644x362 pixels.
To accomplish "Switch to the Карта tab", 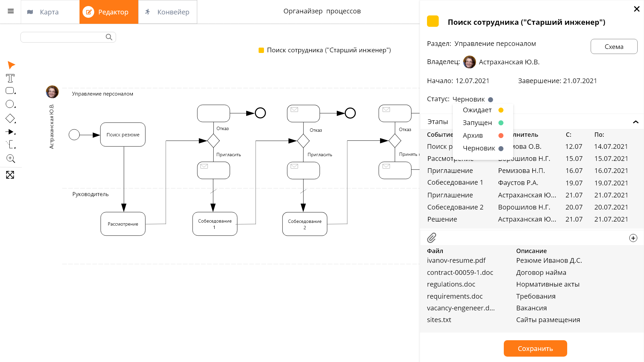I will click(50, 12).
